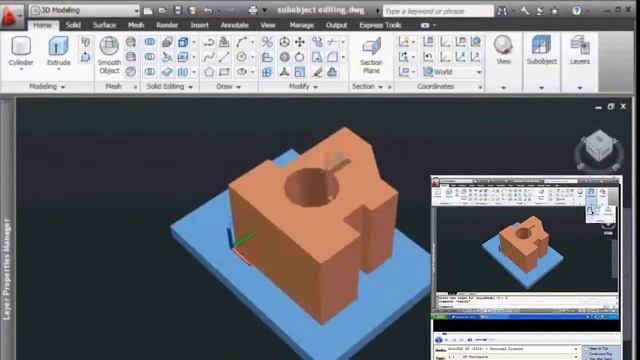Screen dimensions: 640x360
Task: Open the AutoCAD application menu button
Action: coord(10,16)
